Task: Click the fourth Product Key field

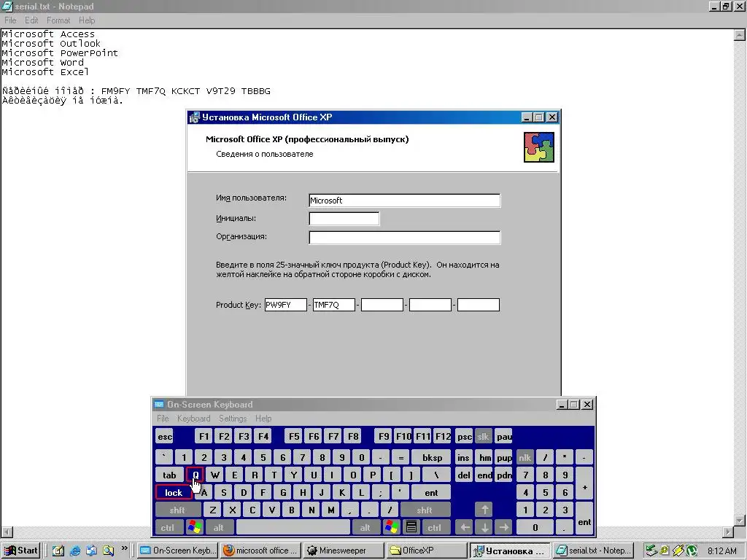Action: coord(430,305)
